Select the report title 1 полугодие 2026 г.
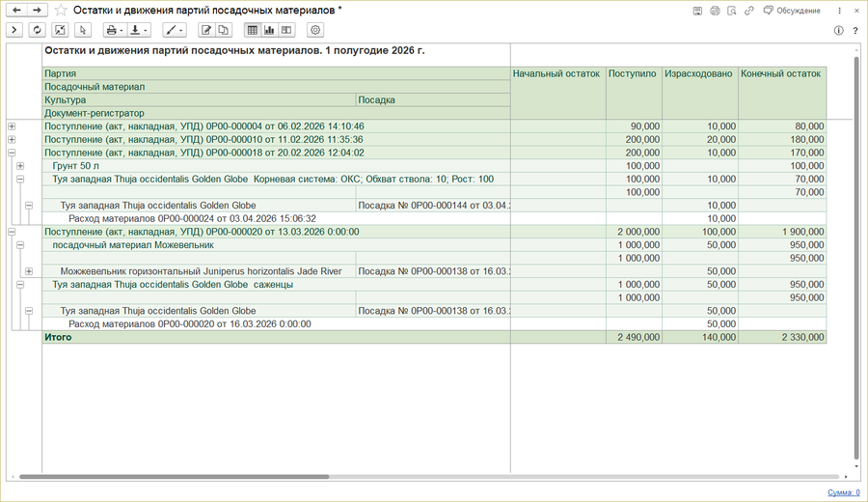This screenshot has height=502, width=868. 234,51
